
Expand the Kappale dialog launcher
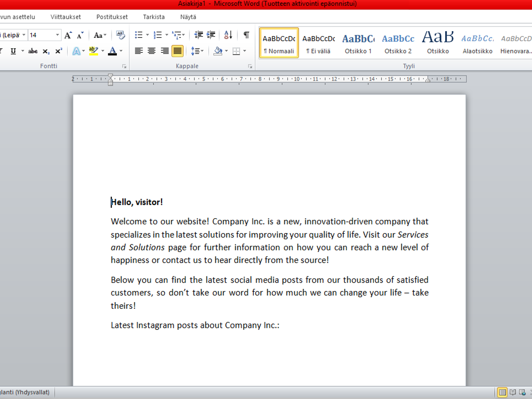click(250, 66)
